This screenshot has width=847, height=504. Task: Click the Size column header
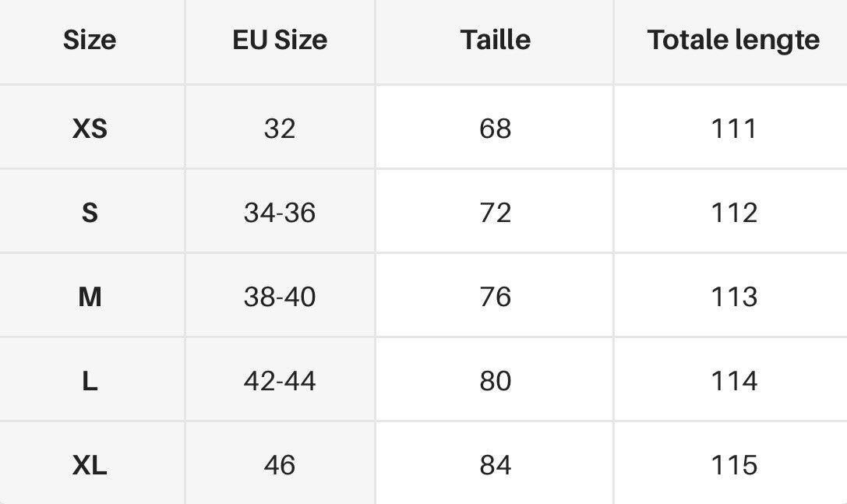(x=90, y=40)
